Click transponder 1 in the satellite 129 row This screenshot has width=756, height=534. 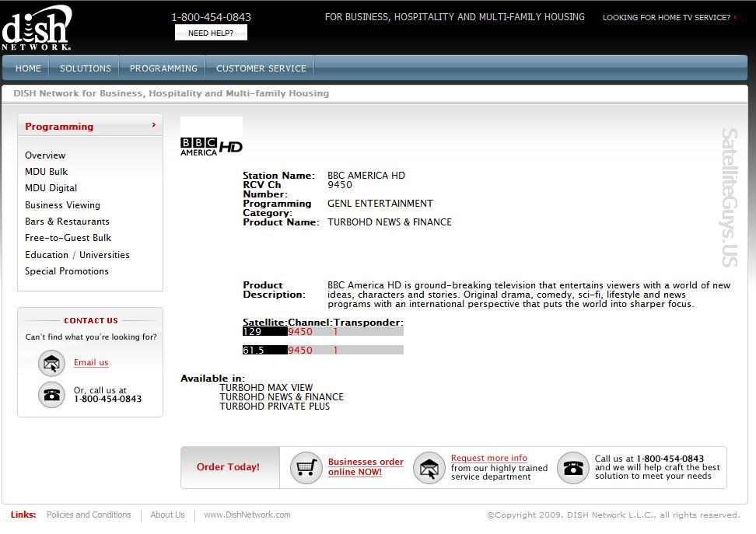tap(335, 332)
